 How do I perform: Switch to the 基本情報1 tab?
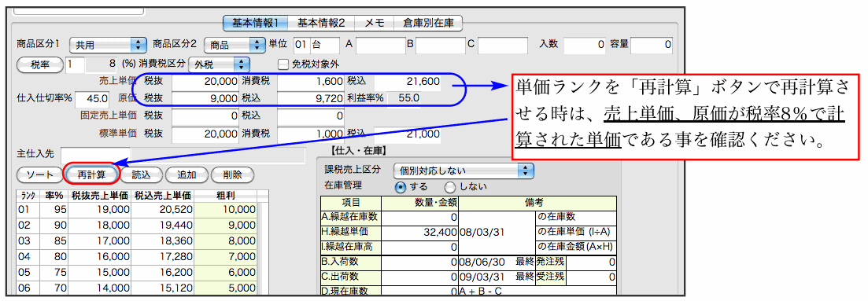click(x=255, y=23)
